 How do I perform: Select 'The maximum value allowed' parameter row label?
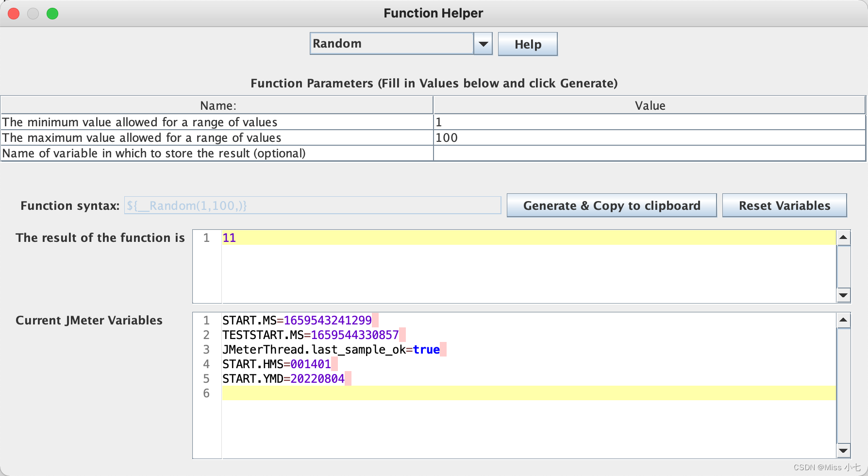[x=217, y=137]
